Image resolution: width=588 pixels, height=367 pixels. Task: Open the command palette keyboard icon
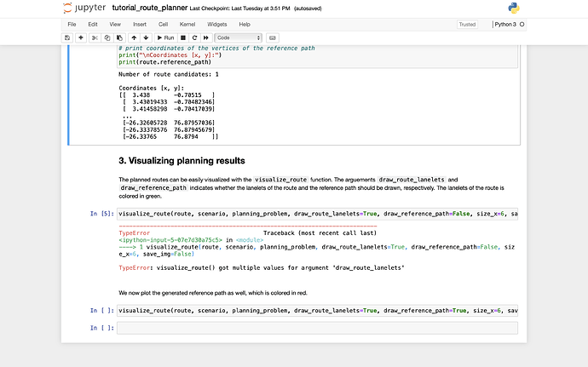click(273, 38)
